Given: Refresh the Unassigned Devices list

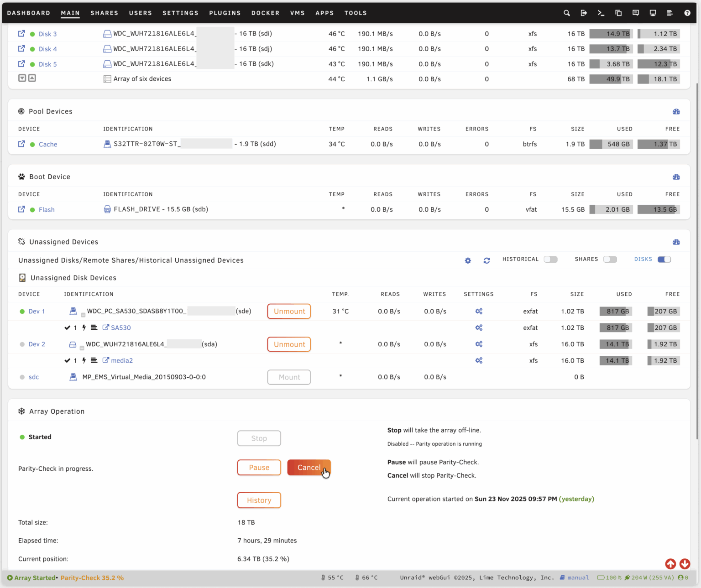Looking at the screenshot, I should click(487, 260).
